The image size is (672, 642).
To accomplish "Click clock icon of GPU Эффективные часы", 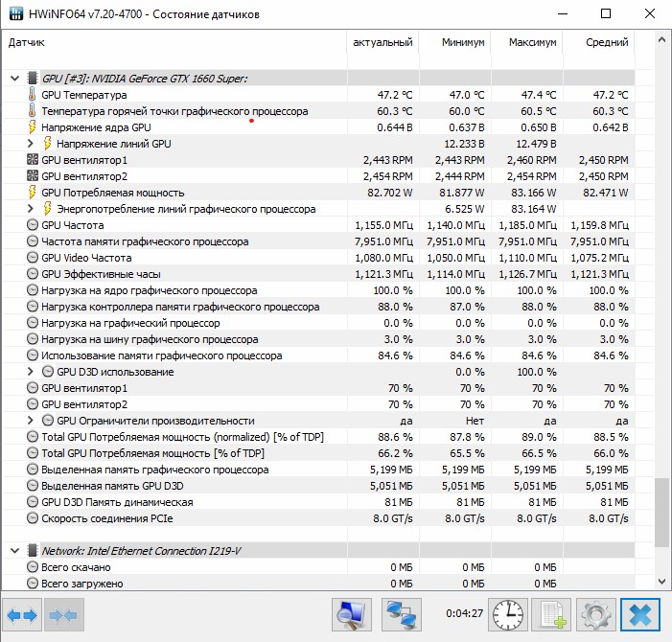I will [x=33, y=274].
